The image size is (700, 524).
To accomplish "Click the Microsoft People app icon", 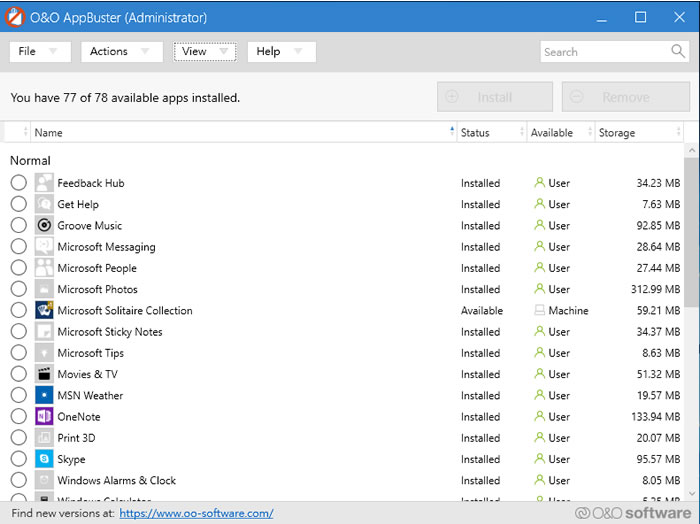I will (x=44, y=268).
